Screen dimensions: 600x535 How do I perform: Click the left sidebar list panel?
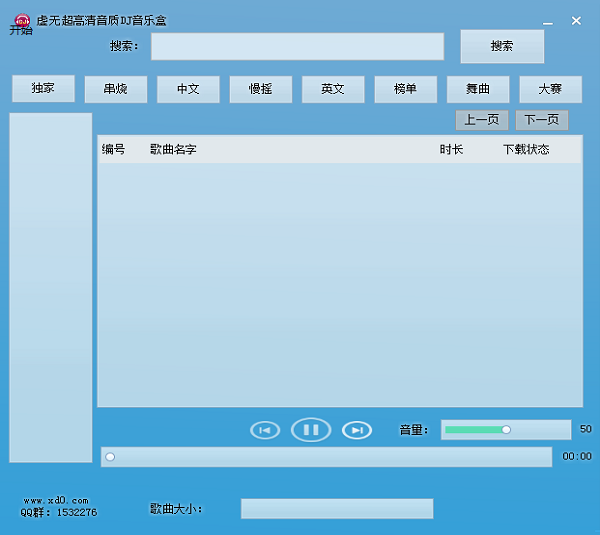51,287
